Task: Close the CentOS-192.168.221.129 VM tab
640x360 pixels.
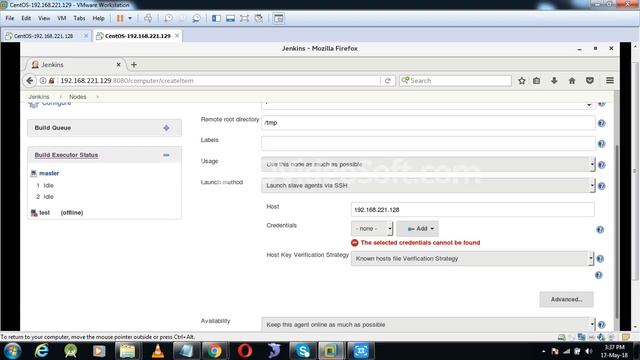Action: click(x=177, y=36)
